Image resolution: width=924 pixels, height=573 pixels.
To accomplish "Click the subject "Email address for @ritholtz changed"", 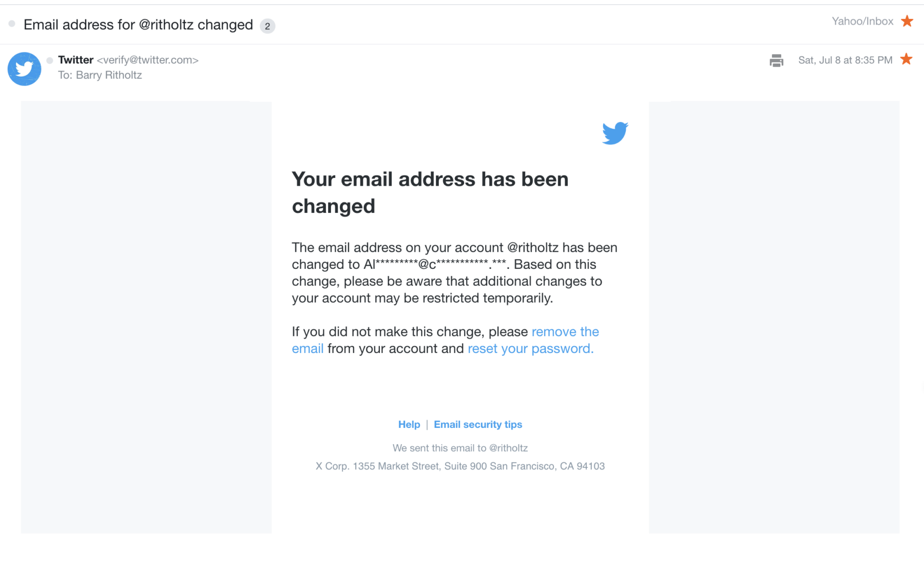I will click(138, 25).
